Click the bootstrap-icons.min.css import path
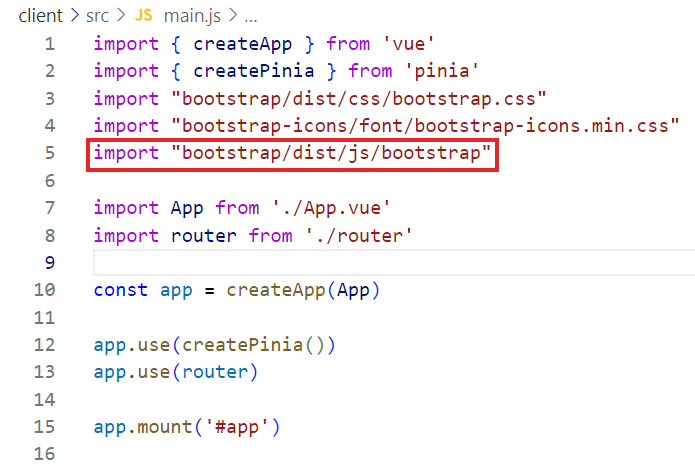This screenshot has width=695, height=475. coord(425,126)
